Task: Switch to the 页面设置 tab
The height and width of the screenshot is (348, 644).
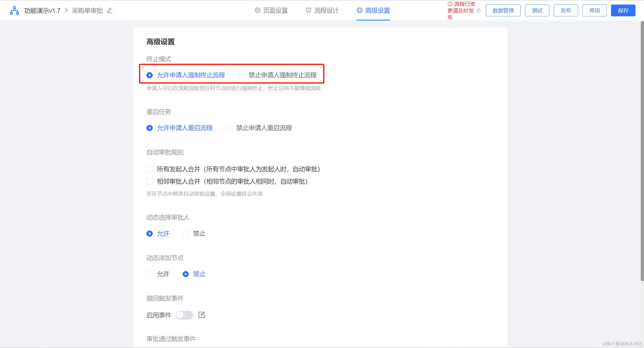Action: pos(271,11)
